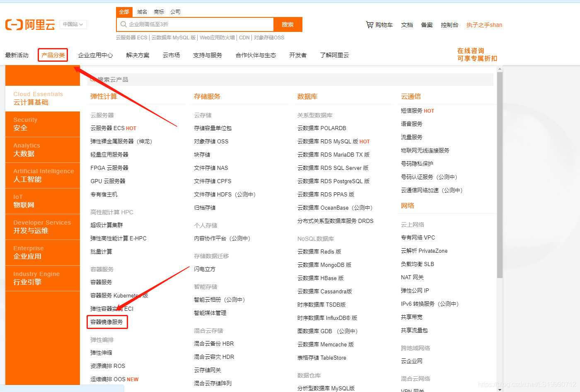Open 文件存储 NAS product link
Image resolution: width=580 pixels, height=392 pixels.
[211, 168]
